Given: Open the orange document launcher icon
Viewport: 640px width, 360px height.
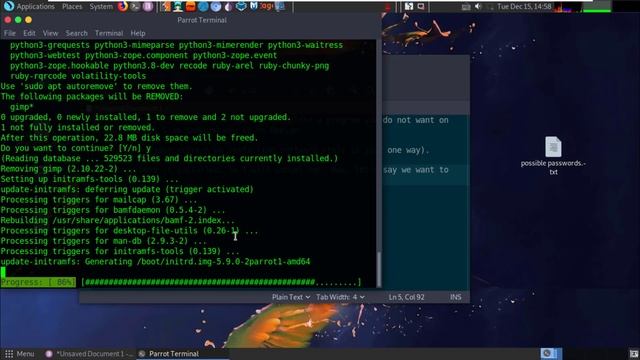Looking at the screenshot, I should 165,7.
